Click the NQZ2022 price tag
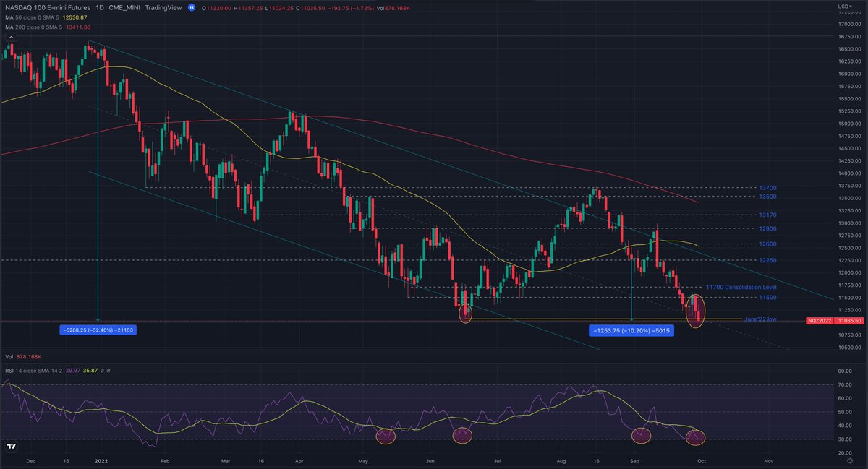 tap(820, 319)
